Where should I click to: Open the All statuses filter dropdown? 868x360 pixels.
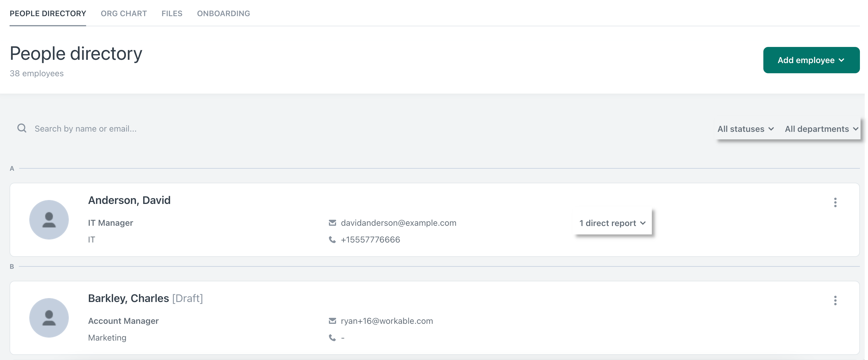coord(745,129)
